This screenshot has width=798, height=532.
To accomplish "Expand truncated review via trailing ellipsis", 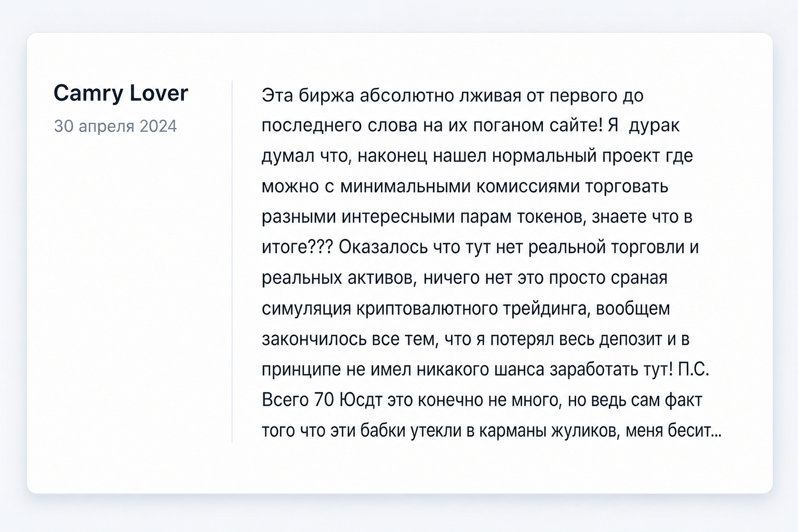I will [715, 432].
